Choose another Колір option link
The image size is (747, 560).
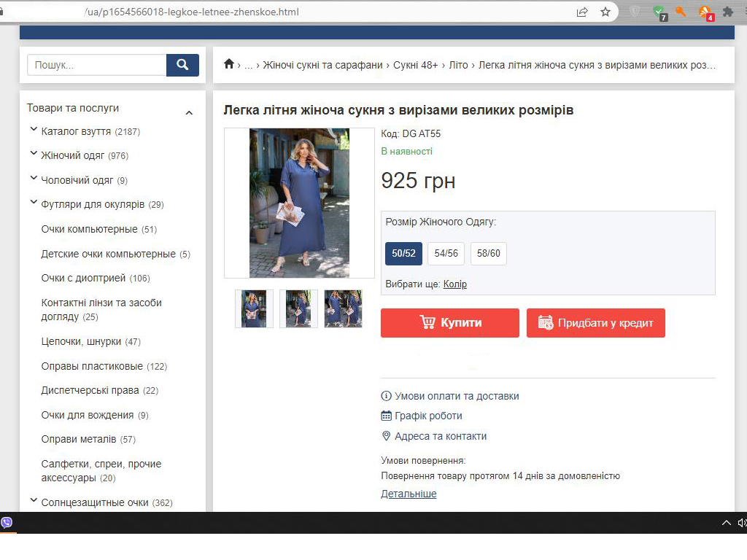[455, 284]
